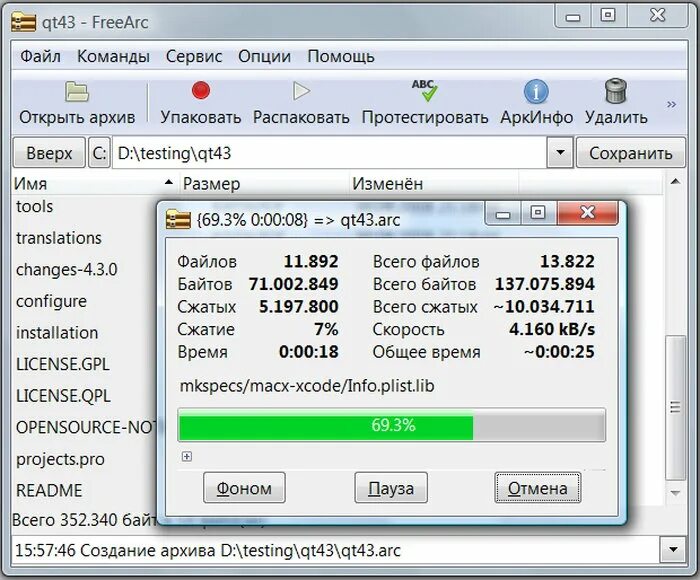The image size is (700, 580).
Task: Click progress dialog archive icon
Action: click(x=178, y=219)
